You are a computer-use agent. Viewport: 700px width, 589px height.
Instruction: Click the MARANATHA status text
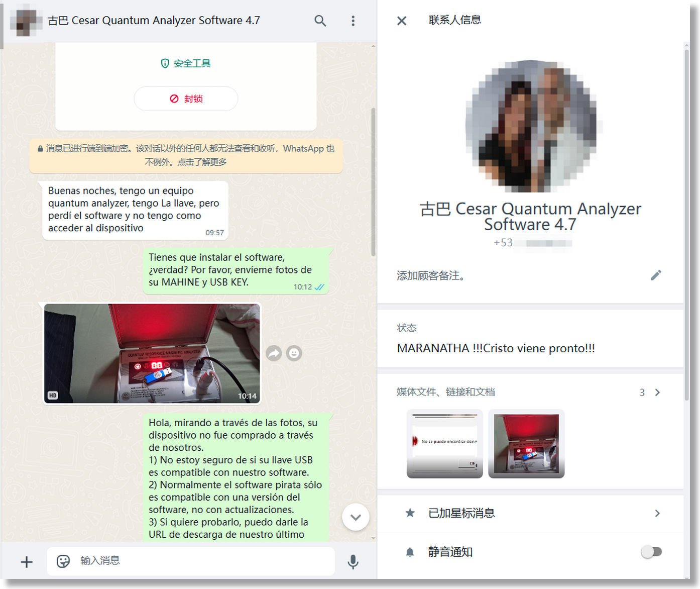496,348
